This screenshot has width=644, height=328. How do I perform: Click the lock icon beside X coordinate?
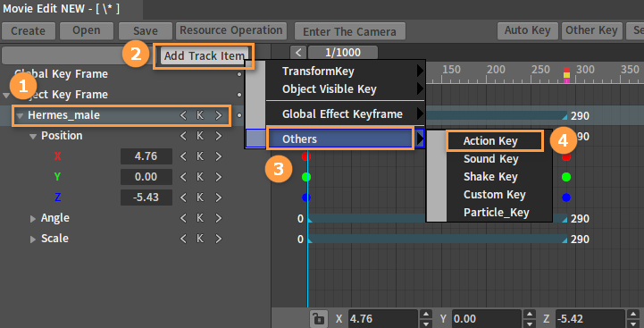[318, 319]
